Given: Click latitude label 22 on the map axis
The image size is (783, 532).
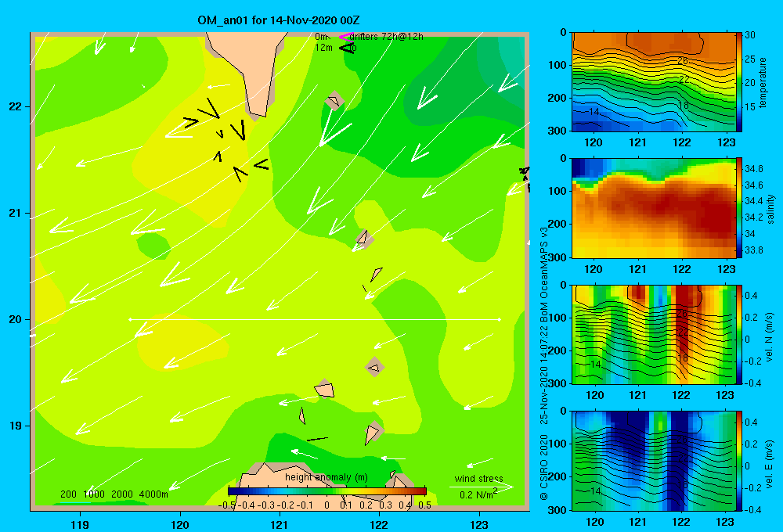Looking at the screenshot, I should pos(16,107).
